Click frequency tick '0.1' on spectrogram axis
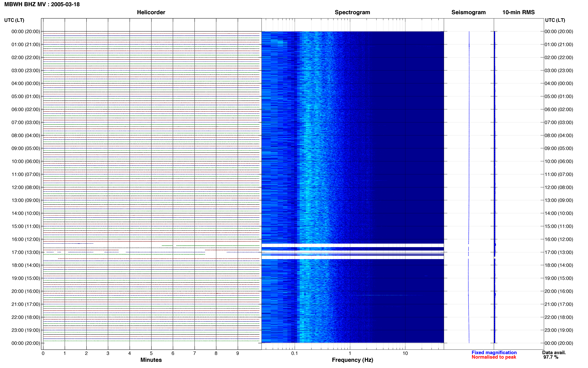The image size is (588, 368). pyautogui.click(x=295, y=353)
